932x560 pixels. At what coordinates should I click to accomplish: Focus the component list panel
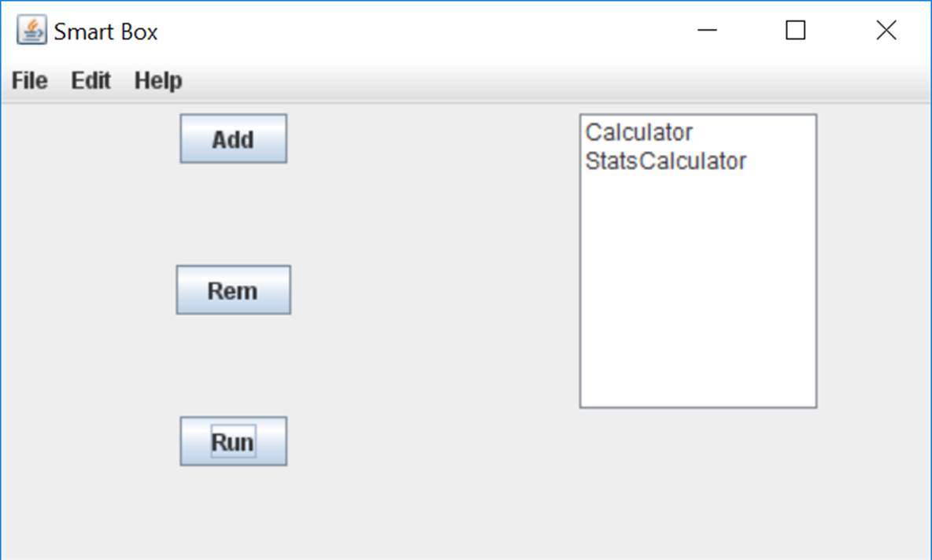click(697, 260)
